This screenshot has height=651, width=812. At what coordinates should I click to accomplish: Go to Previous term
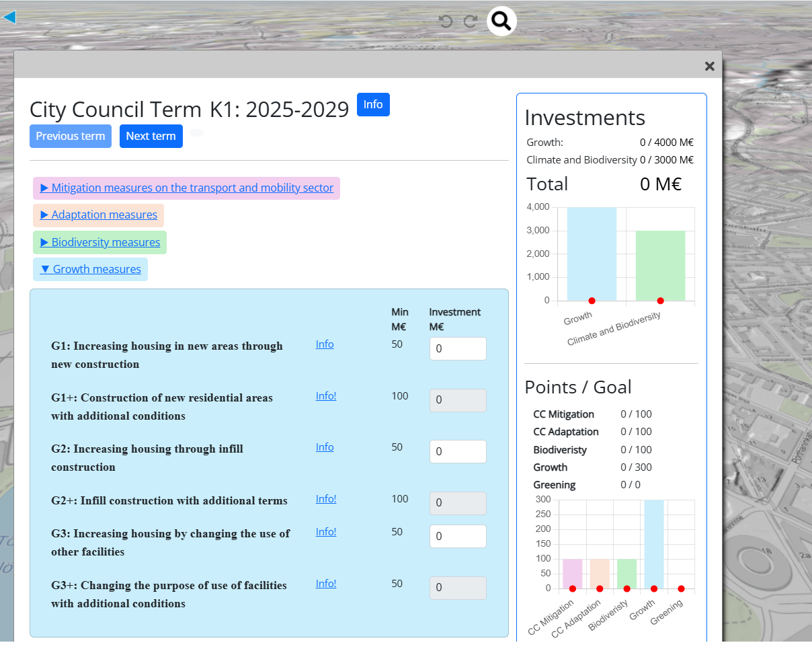point(71,136)
